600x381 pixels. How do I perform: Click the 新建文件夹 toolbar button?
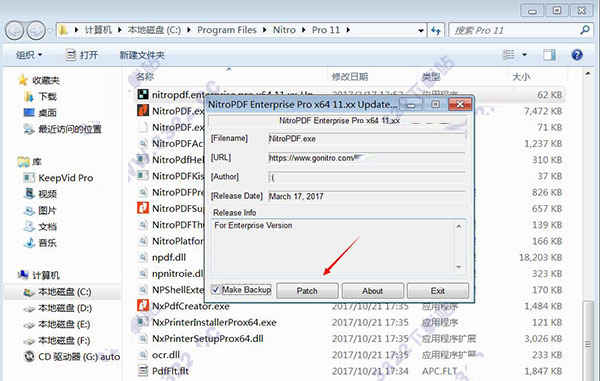pyautogui.click(x=142, y=55)
